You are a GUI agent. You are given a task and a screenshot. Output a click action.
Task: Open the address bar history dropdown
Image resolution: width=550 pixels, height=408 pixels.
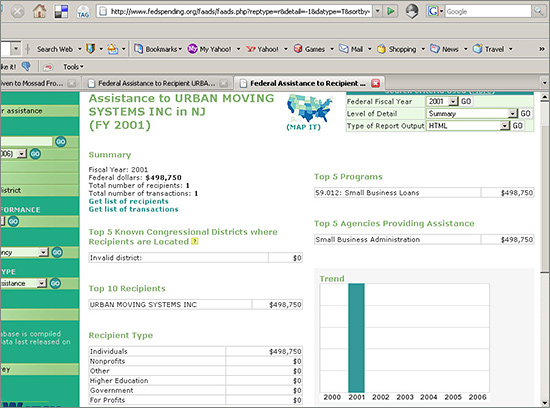tap(377, 11)
